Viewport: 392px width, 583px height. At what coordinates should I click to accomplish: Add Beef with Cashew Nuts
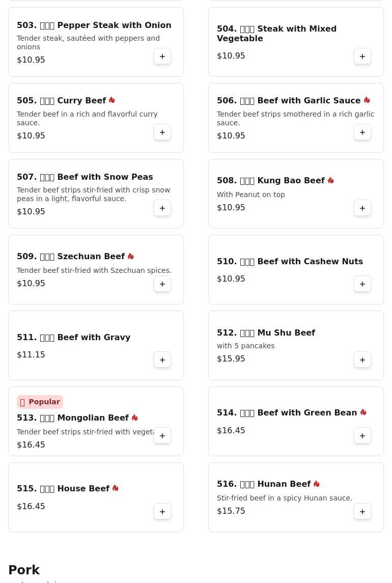click(x=362, y=284)
